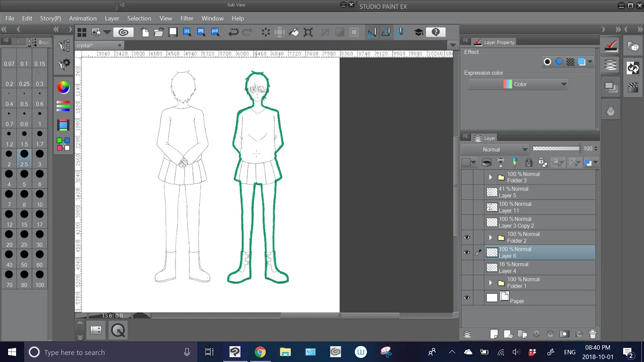Hide the Paper layer via eye icon
The image size is (644, 362).
click(467, 298)
